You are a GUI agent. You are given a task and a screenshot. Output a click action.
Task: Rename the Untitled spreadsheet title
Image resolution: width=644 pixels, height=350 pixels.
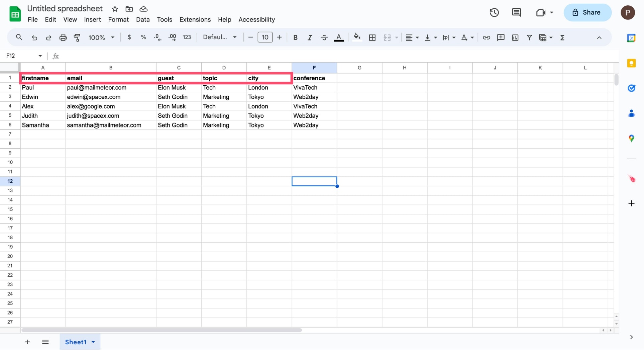tap(65, 9)
